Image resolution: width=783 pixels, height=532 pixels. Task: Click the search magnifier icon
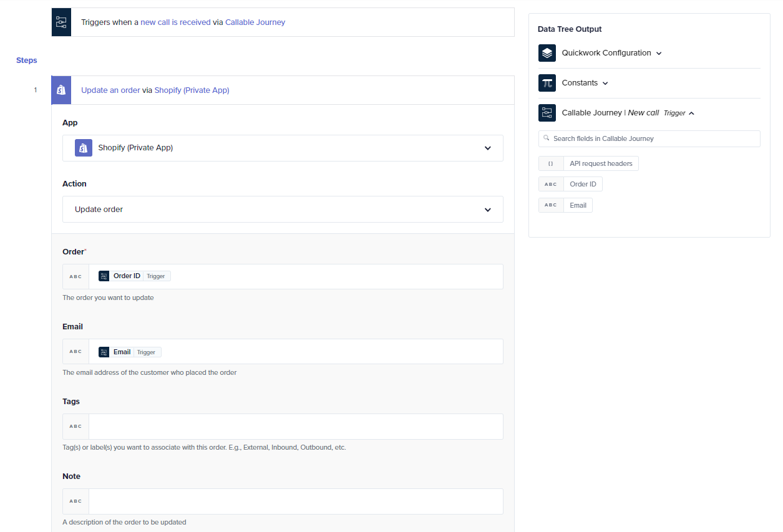pyautogui.click(x=547, y=138)
